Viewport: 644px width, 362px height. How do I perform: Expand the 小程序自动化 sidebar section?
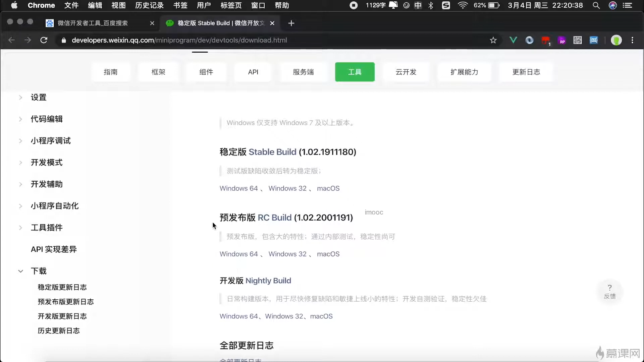point(20,206)
